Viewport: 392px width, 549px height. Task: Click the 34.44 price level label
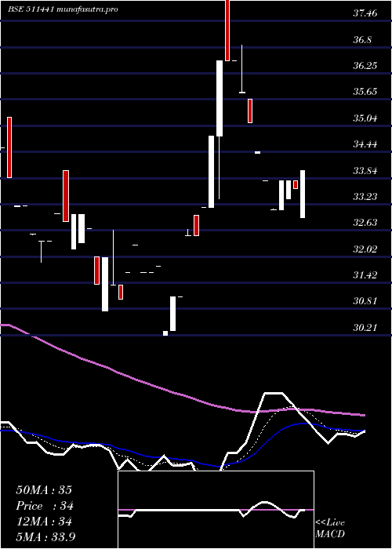pyautogui.click(x=365, y=144)
